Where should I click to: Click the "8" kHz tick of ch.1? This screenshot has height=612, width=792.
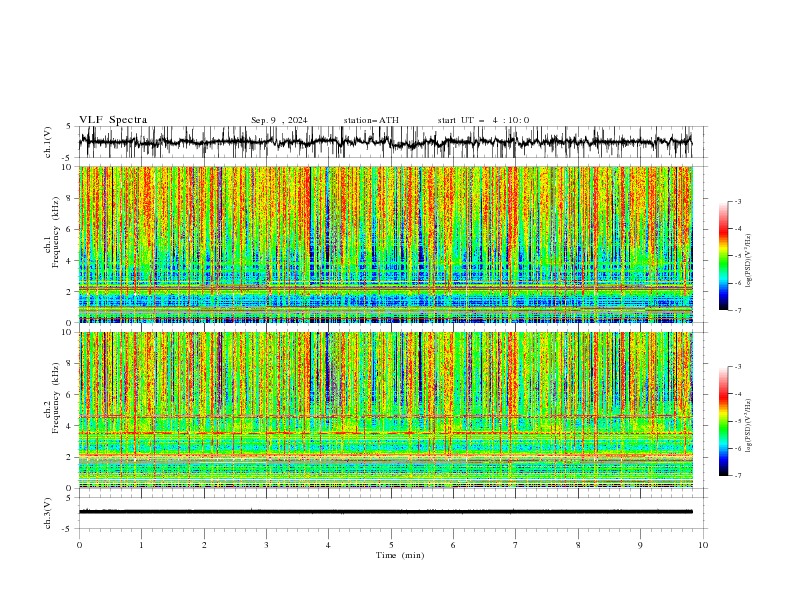70,198
